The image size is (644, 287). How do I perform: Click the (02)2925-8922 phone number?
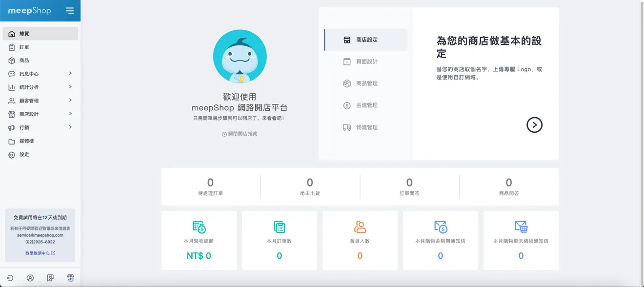click(40, 242)
